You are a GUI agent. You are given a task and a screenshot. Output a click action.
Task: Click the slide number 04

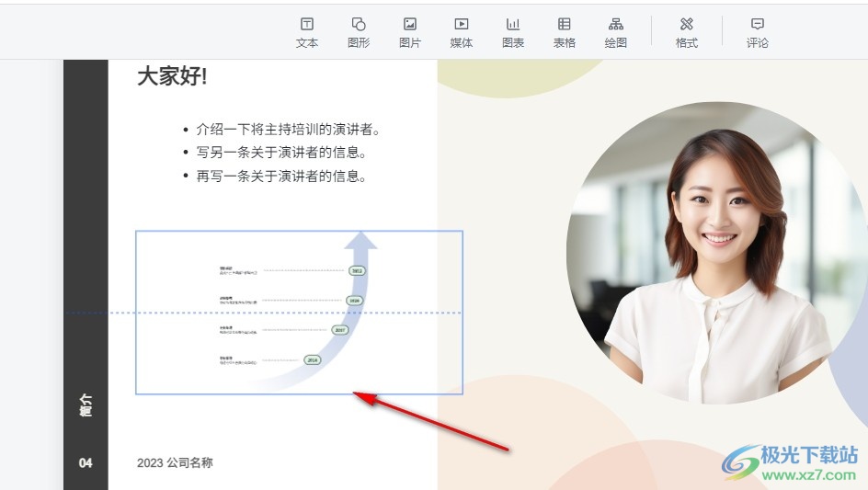point(86,462)
